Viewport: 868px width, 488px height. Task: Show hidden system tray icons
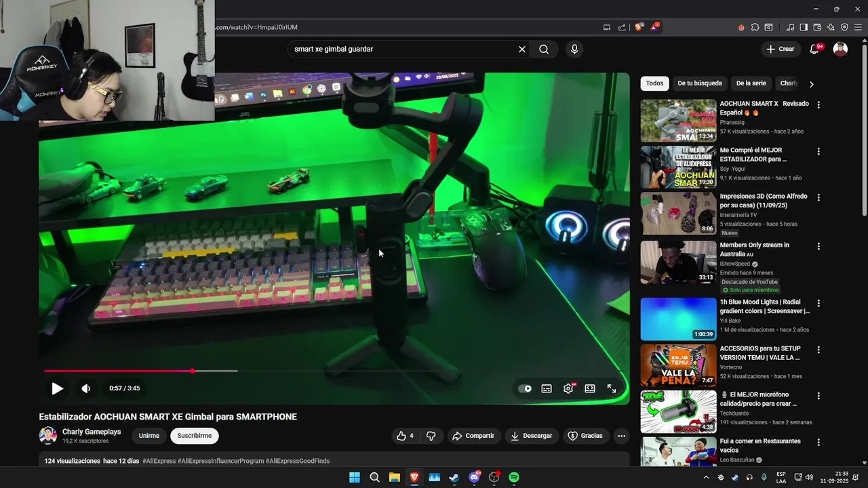[706, 477]
